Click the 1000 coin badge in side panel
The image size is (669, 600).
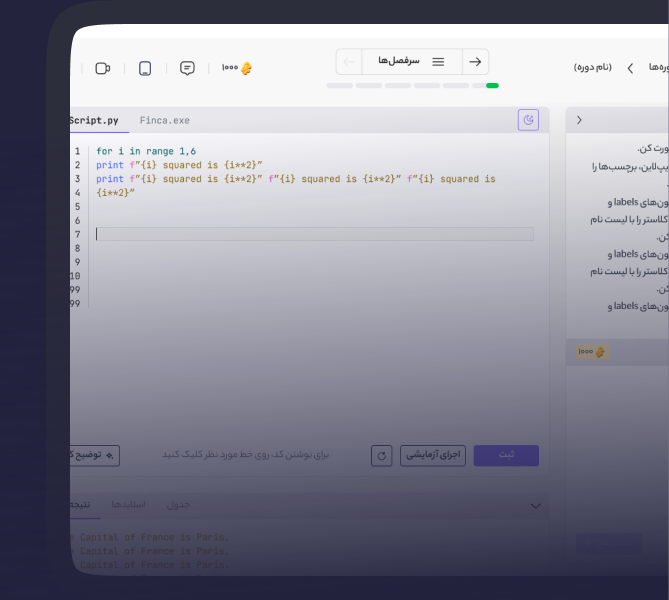click(x=592, y=352)
